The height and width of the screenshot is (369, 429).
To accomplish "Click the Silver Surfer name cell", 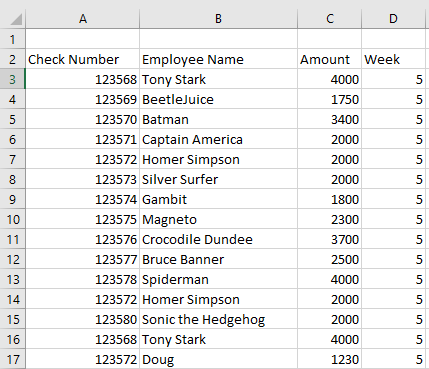I will pyautogui.click(x=218, y=179).
